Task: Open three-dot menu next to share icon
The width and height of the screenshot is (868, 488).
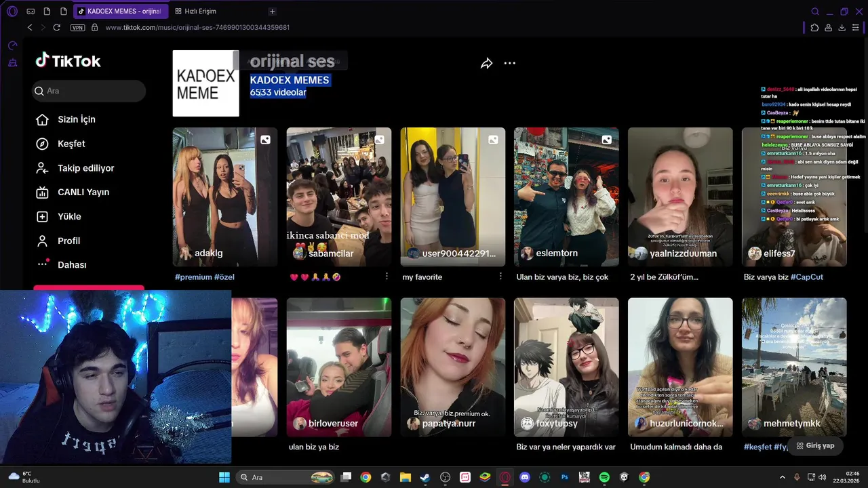Action: point(510,63)
